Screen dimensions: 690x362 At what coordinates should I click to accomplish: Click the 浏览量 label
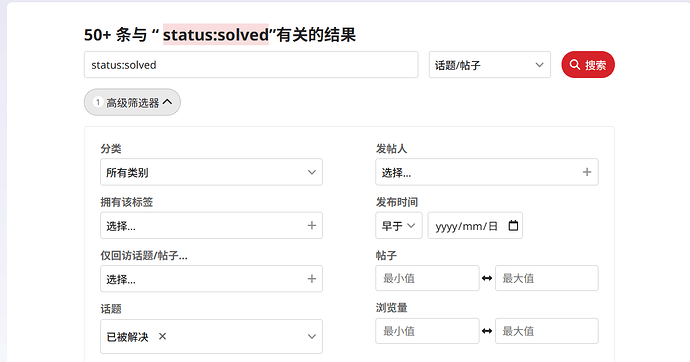pyautogui.click(x=391, y=307)
